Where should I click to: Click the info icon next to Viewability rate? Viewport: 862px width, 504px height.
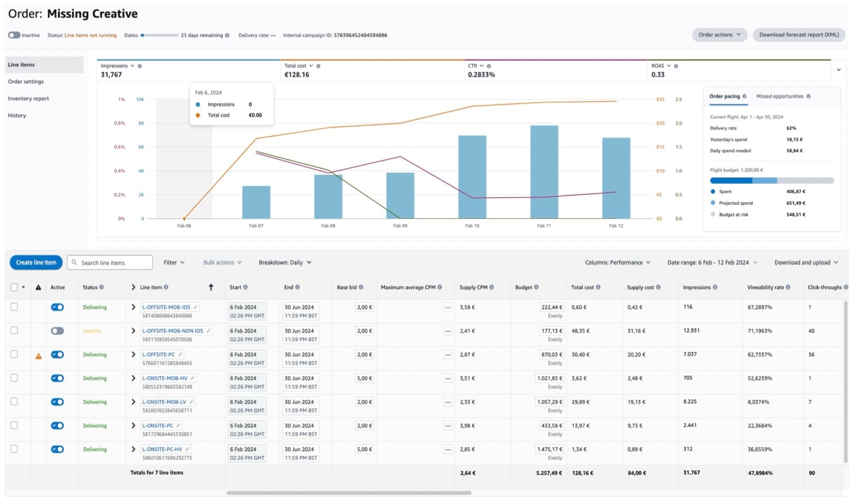pos(788,288)
